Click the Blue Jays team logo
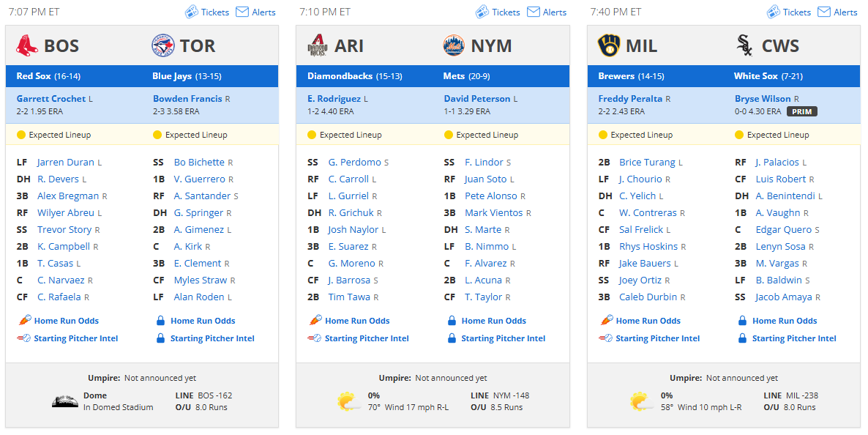 pyautogui.click(x=163, y=45)
